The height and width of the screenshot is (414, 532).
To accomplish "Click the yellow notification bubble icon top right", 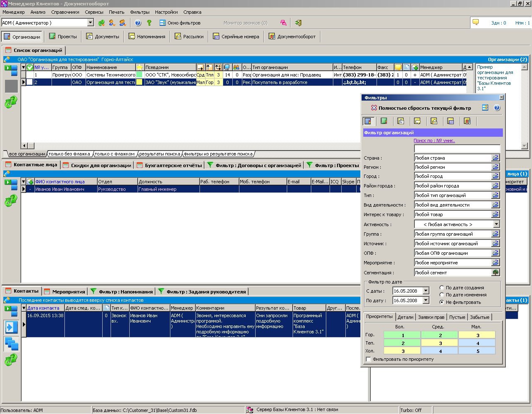I will point(476,22).
